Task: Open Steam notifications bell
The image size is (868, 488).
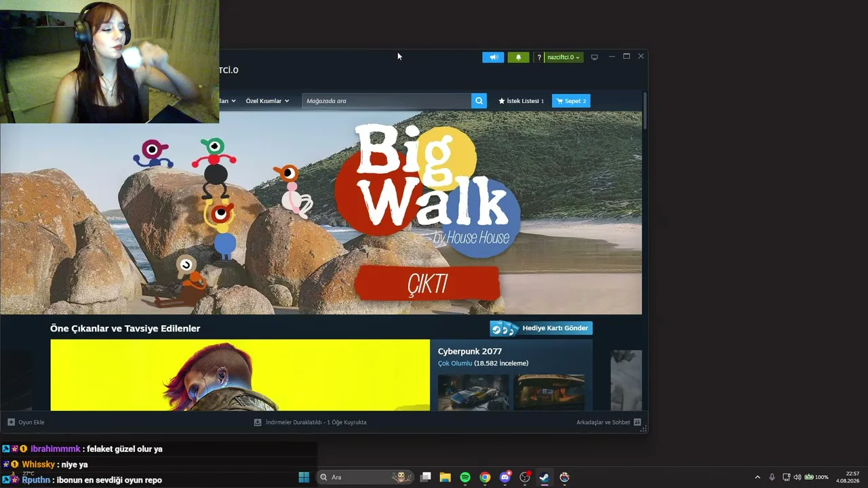Action: [518, 58]
